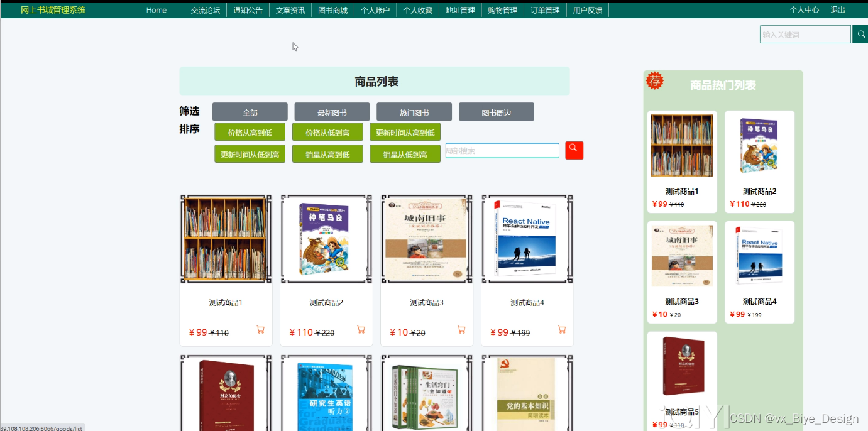Open 个人收藏 page
The image size is (868, 431).
coord(417,10)
